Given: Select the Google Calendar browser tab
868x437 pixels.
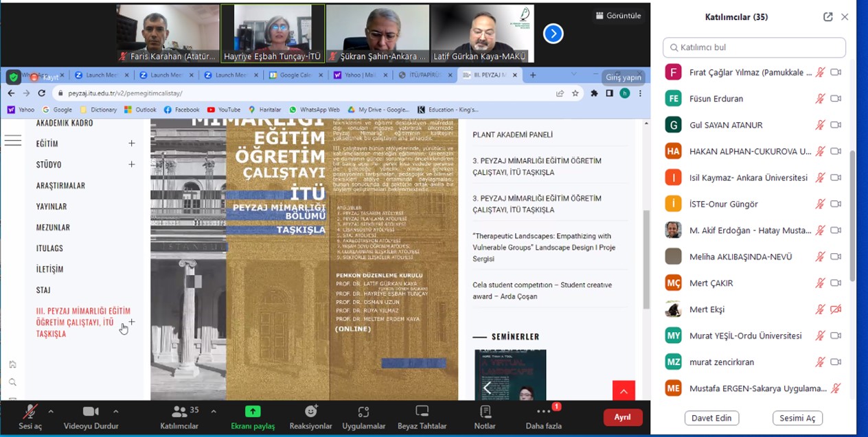Looking at the screenshot, I should click(x=295, y=75).
